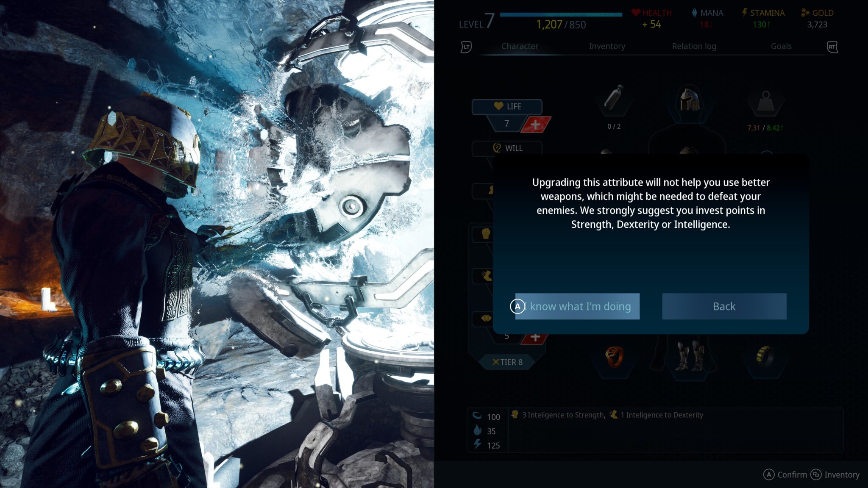
Task: Switch to the Inventory tab
Action: [x=607, y=46]
